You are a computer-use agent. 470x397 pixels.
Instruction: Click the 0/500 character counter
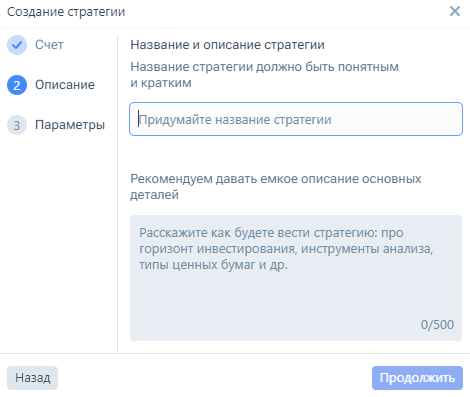click(437, 325)
